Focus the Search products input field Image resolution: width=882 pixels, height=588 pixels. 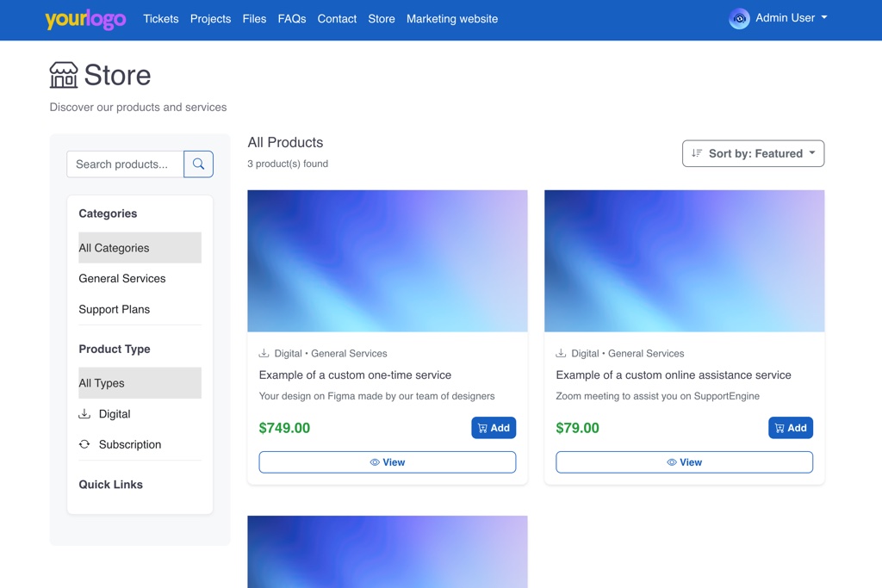tap(126, 164)
